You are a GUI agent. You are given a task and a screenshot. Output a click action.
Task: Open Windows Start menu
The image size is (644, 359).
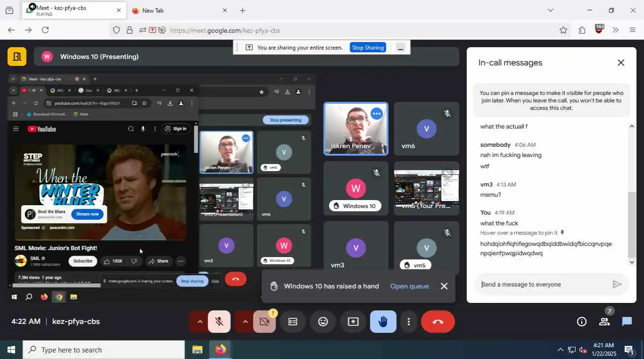11,350
